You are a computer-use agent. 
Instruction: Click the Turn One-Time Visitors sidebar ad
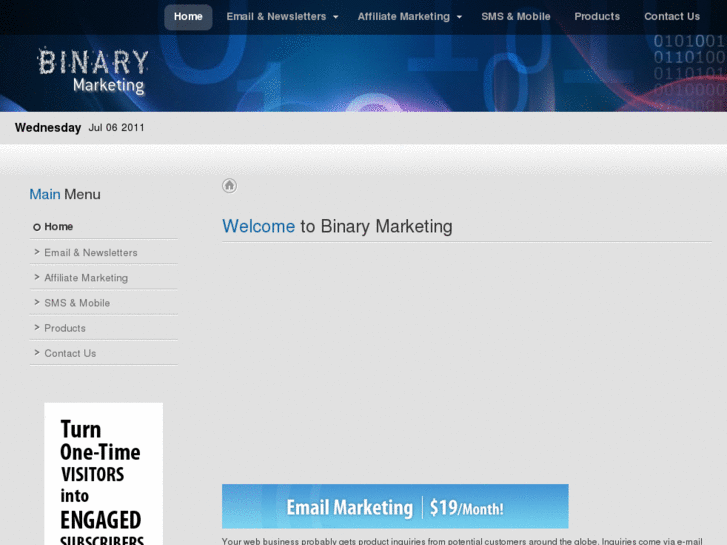coord(103,474)
